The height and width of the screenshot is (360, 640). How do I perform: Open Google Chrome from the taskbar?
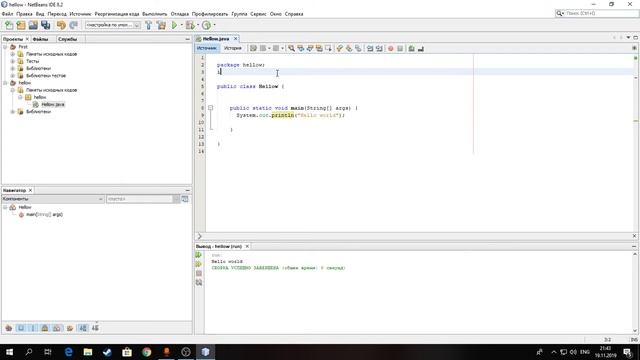tap(147, 352)
